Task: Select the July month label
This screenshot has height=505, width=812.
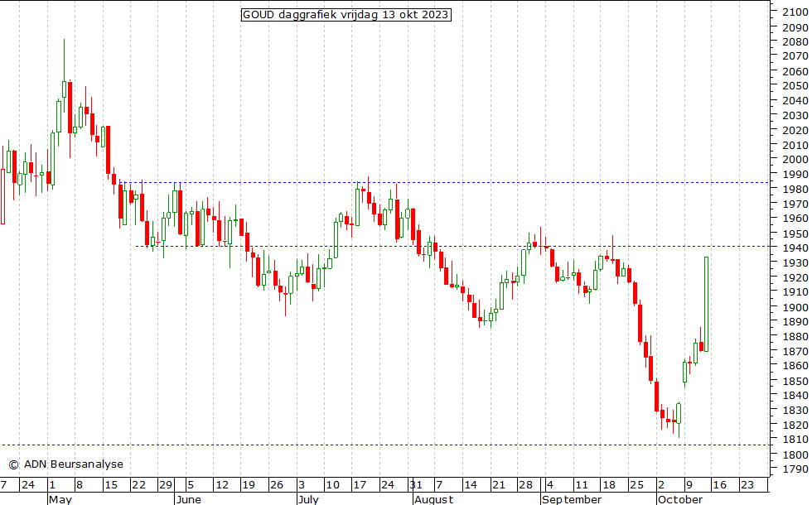Action: 308,499
